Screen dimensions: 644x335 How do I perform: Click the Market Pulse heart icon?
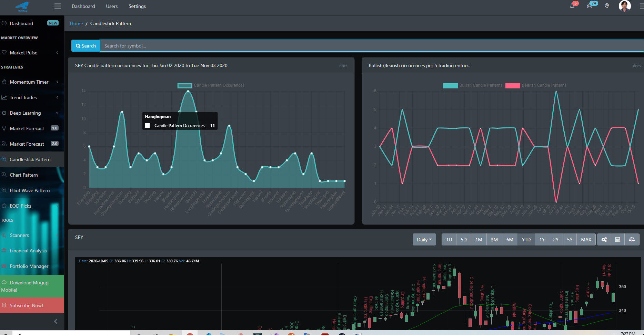4,53
